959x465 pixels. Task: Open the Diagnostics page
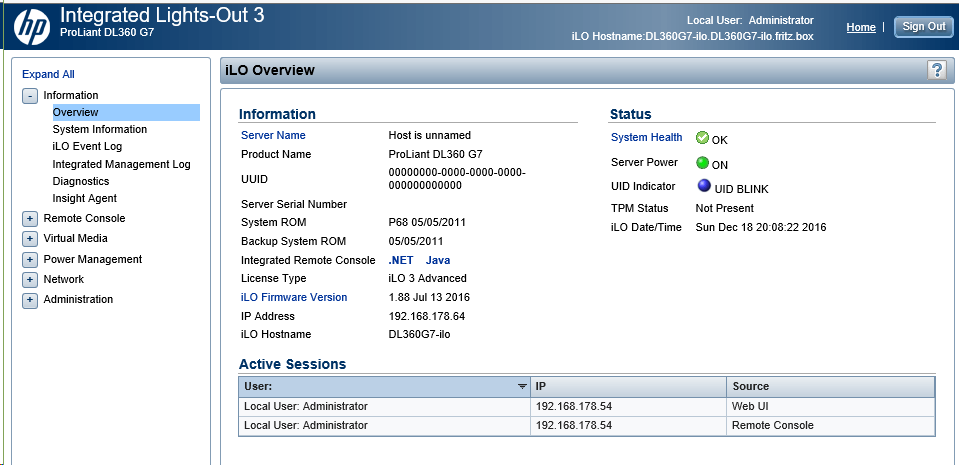coord(81,181)
